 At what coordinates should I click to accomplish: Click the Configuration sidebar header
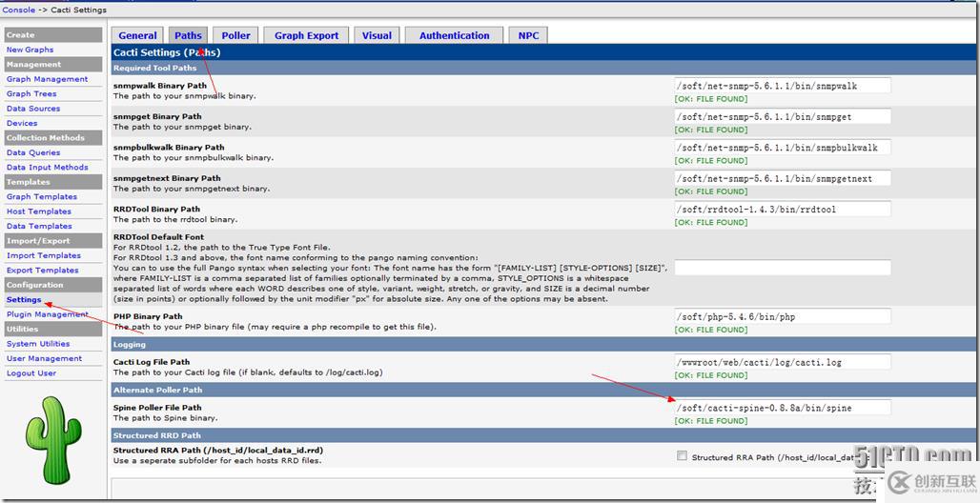[53, 285]
